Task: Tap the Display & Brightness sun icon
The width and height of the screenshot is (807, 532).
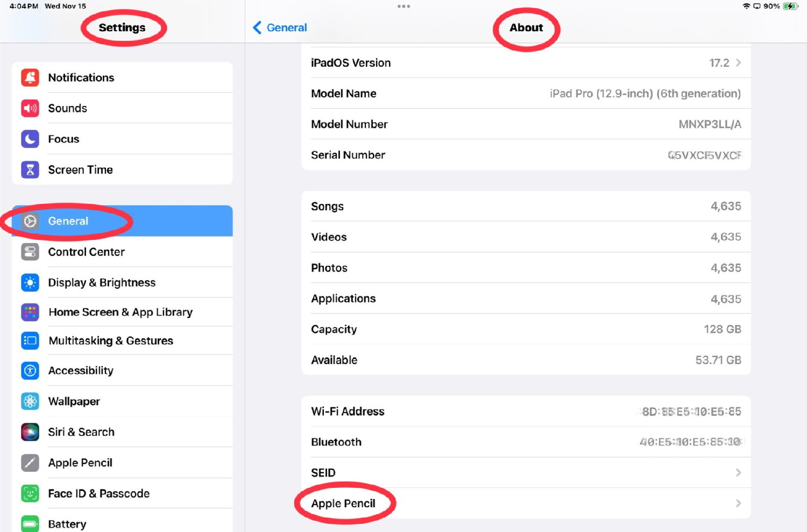Action: [30, 282]
